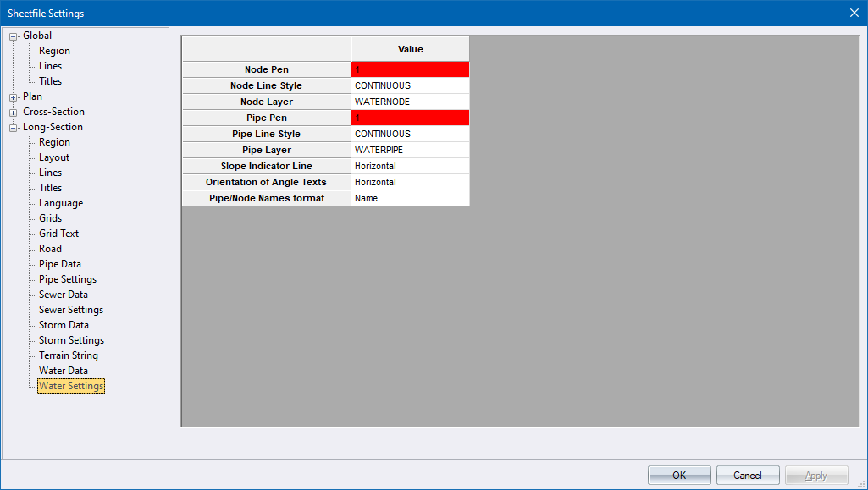Viewport: 868px width, 490px height.
Task: Collapse the Long-Section tree node
Action: click(14, 128)
